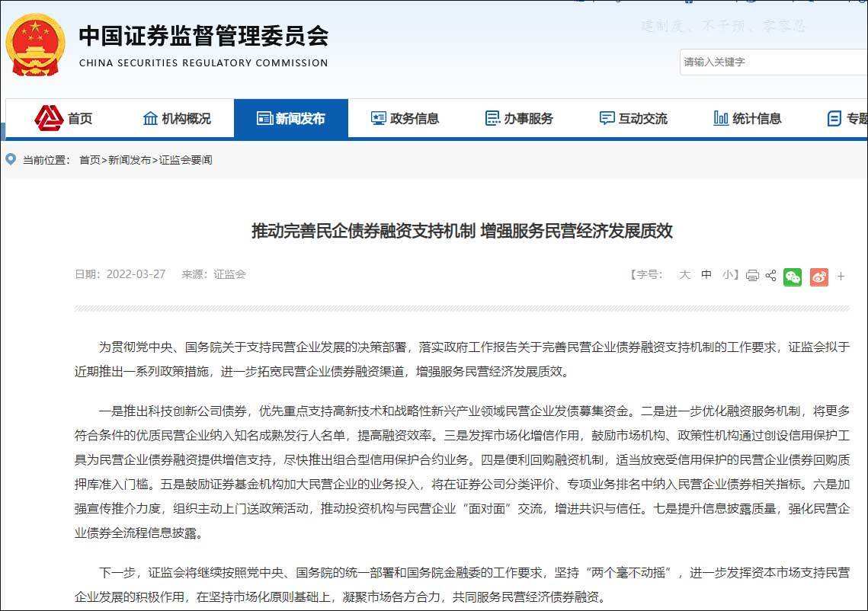Click the 互动交流 chat icon
This screenshot has width=868, height=611.
pyautogui.click(x=607, y=118)
